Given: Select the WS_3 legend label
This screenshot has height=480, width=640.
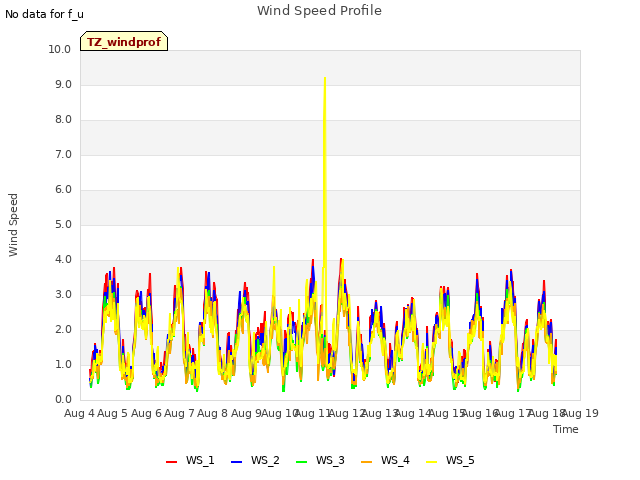Looking at the screenshot, I should click(x=330, y=460).
